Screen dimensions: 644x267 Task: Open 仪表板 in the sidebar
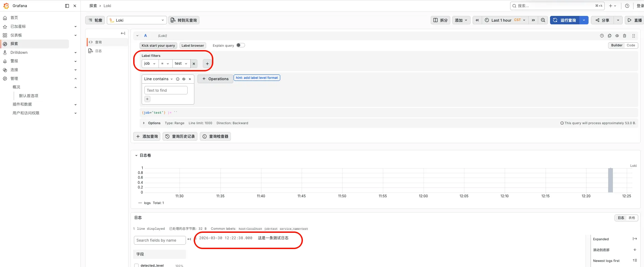pos(16,35)
